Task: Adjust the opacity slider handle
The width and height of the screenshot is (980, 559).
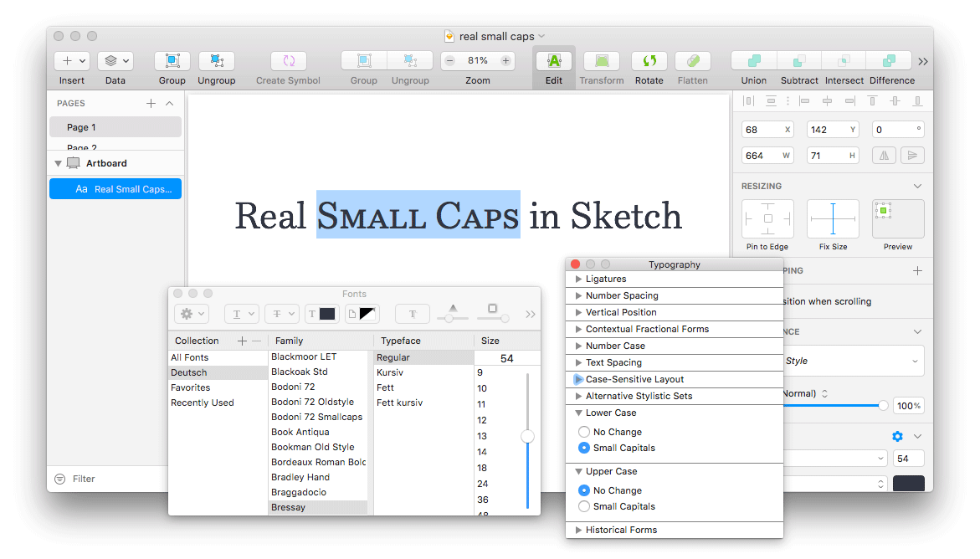Action: [x=882, y=406]
